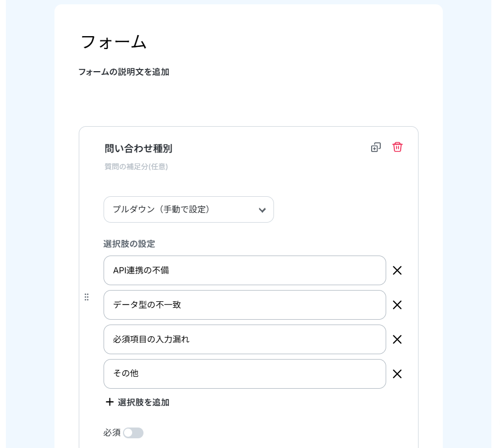Click the plus icon to add option
Image resolution: width=500 pixels, height=448 pixels.
point(109,402)
